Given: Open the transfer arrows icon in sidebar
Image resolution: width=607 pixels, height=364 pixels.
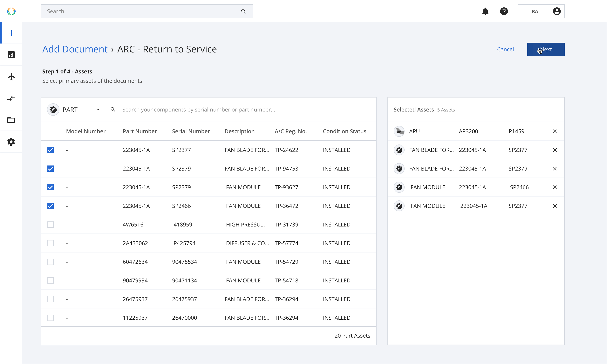Looking at the screenshot, I should (x=11, y=98).
